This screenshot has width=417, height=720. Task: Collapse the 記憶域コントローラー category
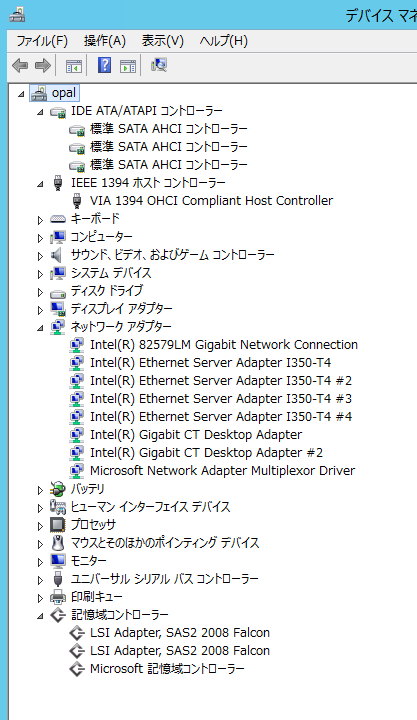tap(40, 616)
